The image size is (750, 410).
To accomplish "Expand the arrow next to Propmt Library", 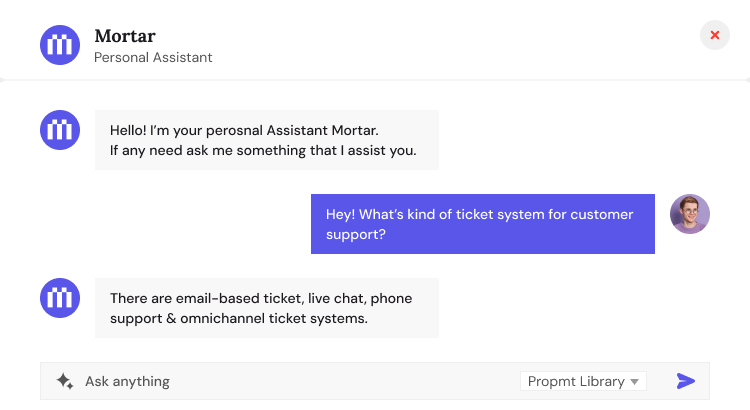I will [635, 382].
